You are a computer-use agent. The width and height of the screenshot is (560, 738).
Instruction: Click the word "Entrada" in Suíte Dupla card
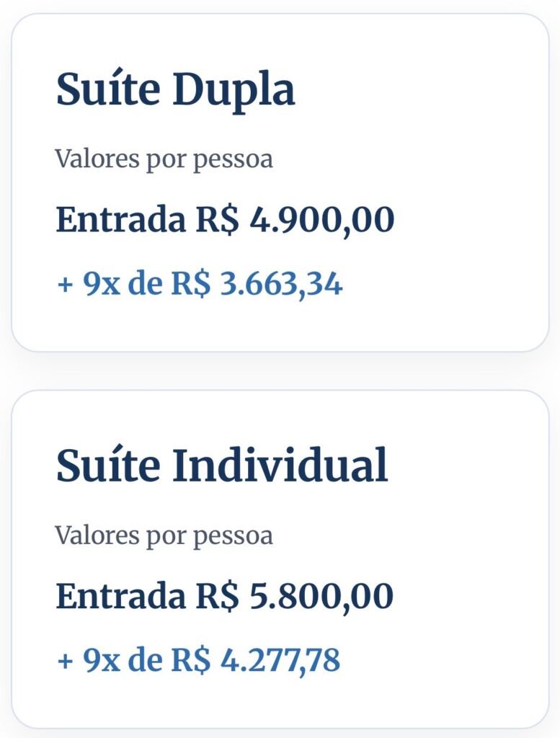(120, 220)
